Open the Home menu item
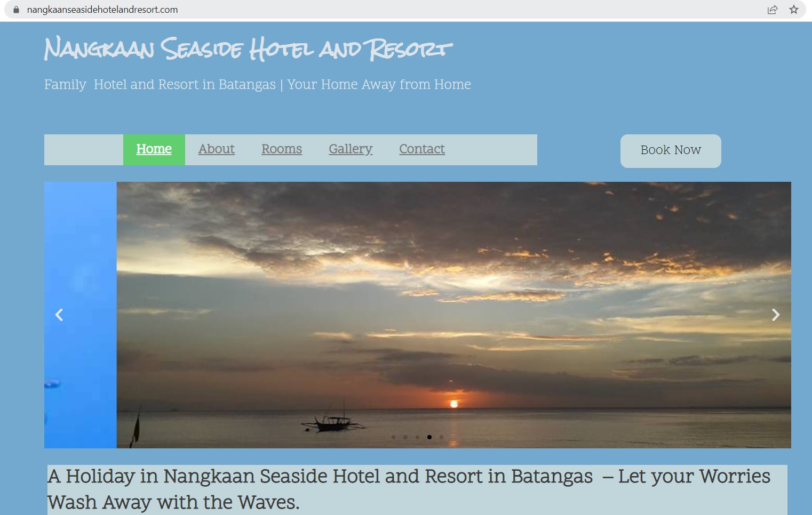The height and width of the screenshot is (515, 812). pyautogui.click(x=154, y=149)
